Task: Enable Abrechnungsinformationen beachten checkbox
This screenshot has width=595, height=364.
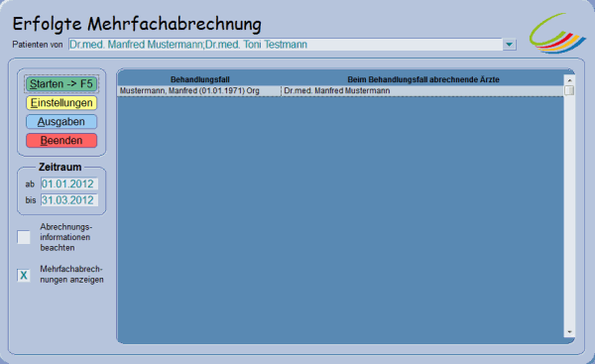Action: 24,237
